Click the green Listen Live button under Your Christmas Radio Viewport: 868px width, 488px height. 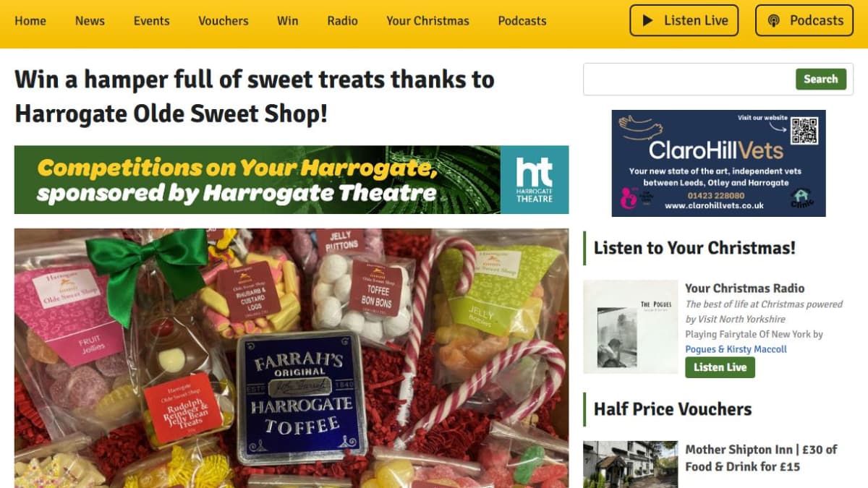tap(720, 367)
